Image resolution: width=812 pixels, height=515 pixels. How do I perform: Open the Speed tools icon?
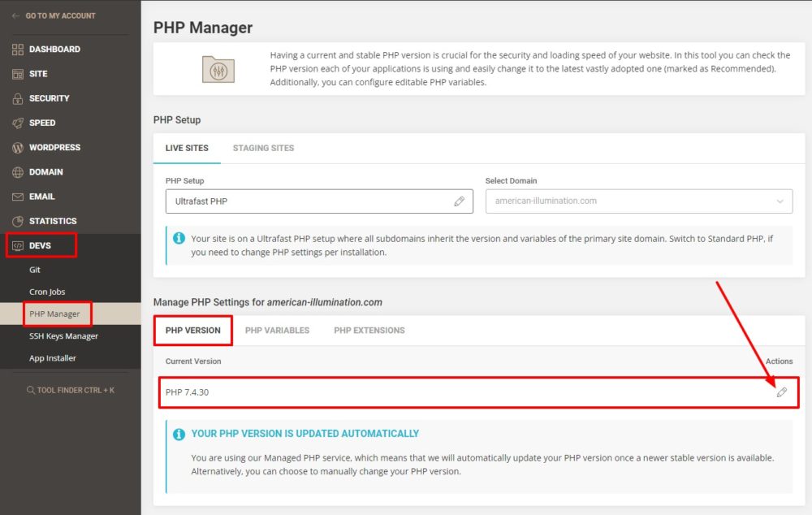[16, 123]
